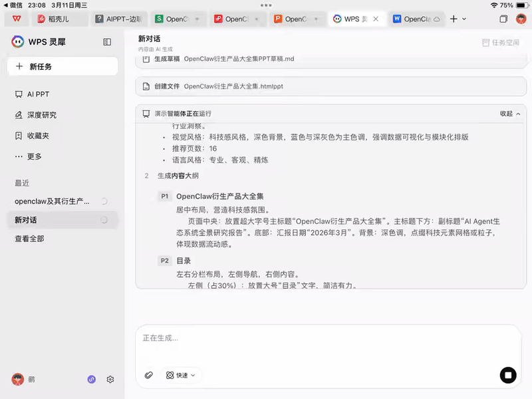This screenshot has width=532, height=399.
Task: Click the 创建文件 document icon
Action: point(146,86)
